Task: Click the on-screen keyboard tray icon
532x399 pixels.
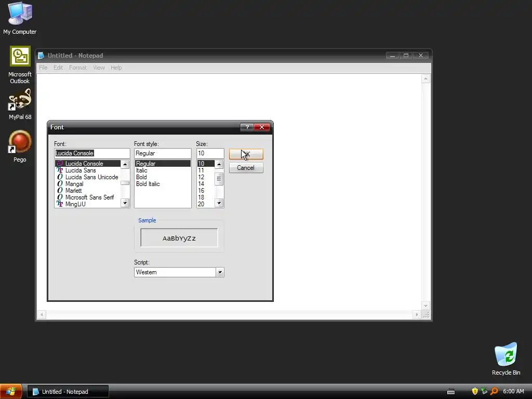Action: [451, 392]
